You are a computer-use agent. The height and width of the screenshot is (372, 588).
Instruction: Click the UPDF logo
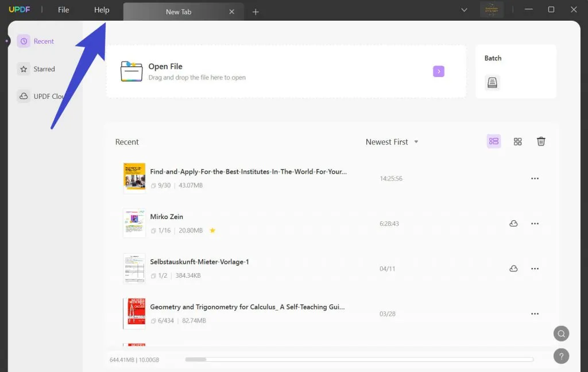tap(19, 10)
